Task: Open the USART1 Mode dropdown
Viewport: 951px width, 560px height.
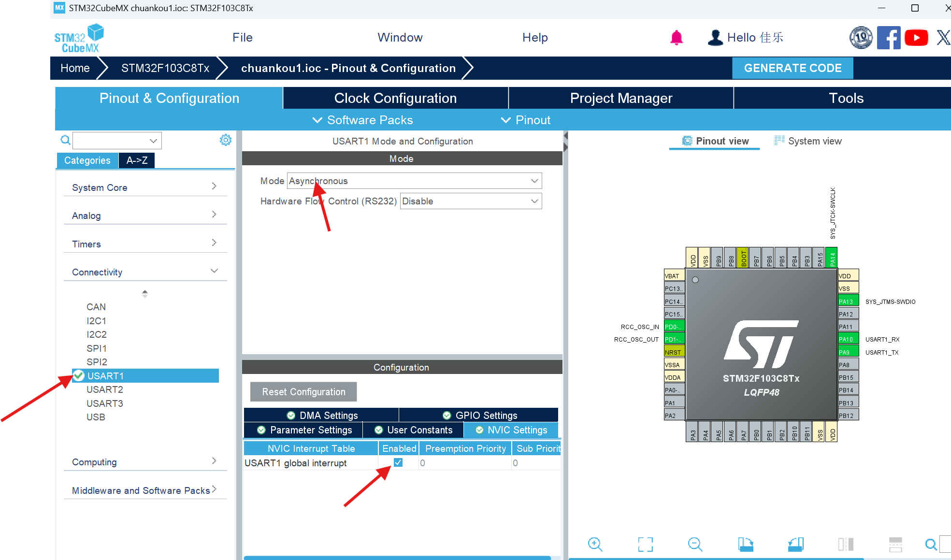Action: point(415,181)
